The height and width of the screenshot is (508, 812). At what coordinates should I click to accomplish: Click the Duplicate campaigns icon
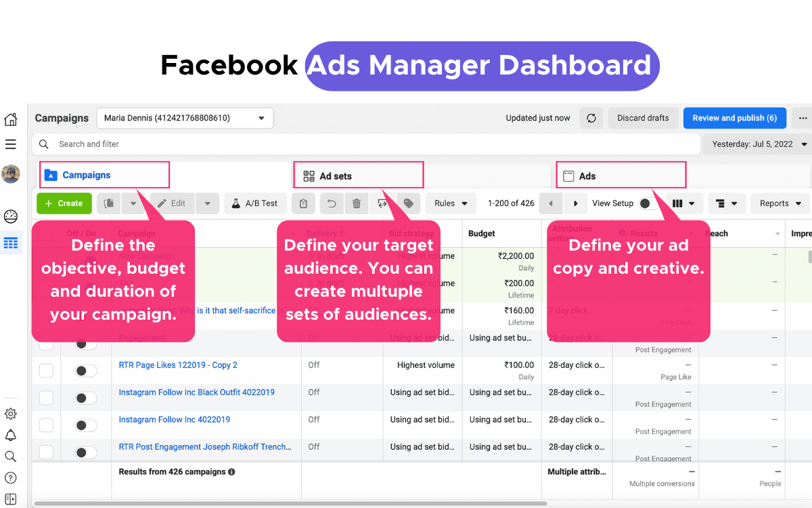pyautogui.click(x=108, y=203)
